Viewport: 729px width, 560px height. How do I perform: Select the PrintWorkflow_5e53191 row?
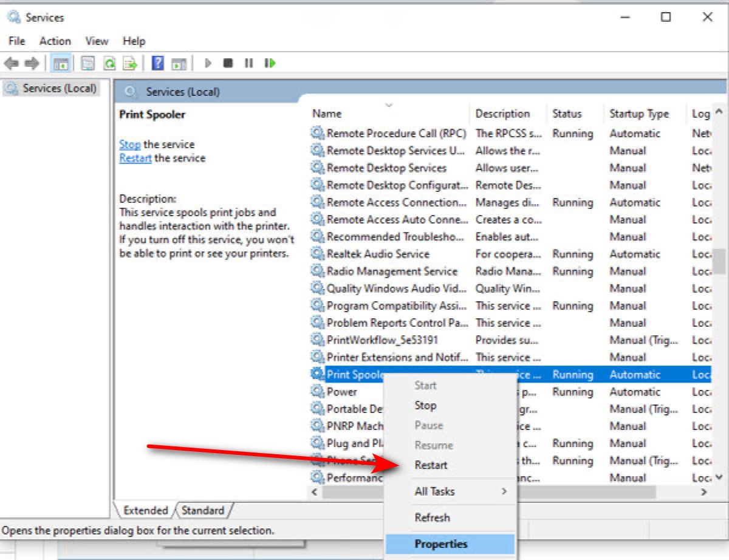point(510,340)
